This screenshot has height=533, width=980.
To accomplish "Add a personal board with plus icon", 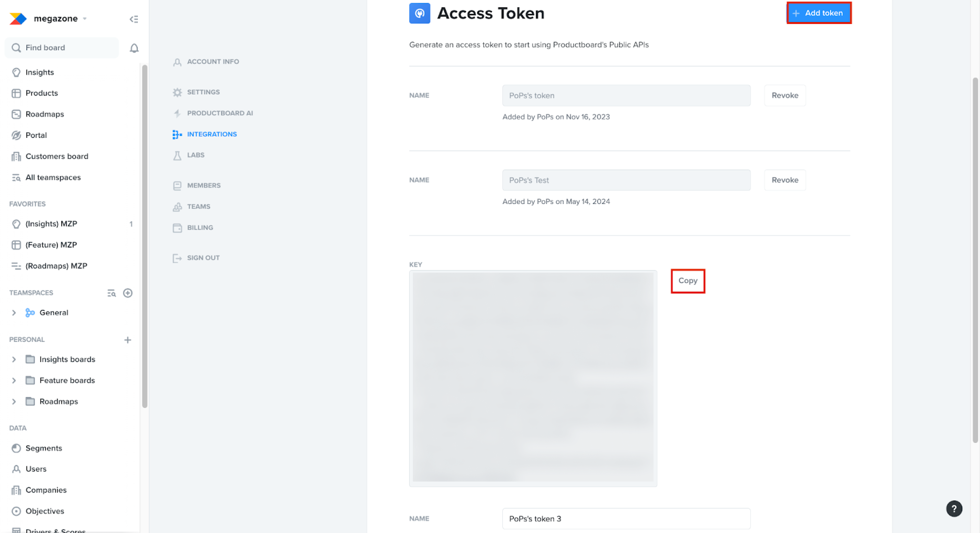I will [128, 340].
